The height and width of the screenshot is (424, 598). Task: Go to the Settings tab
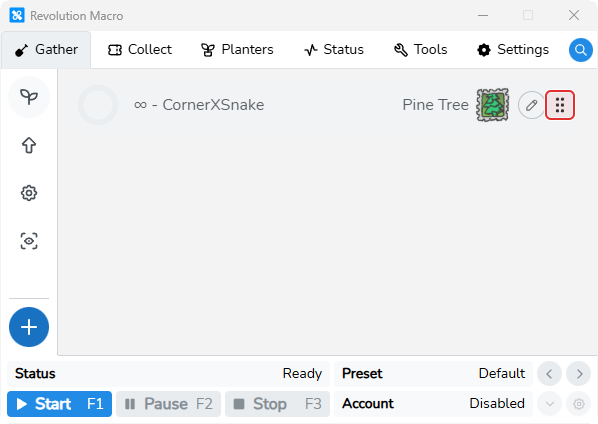coord(513,50)
